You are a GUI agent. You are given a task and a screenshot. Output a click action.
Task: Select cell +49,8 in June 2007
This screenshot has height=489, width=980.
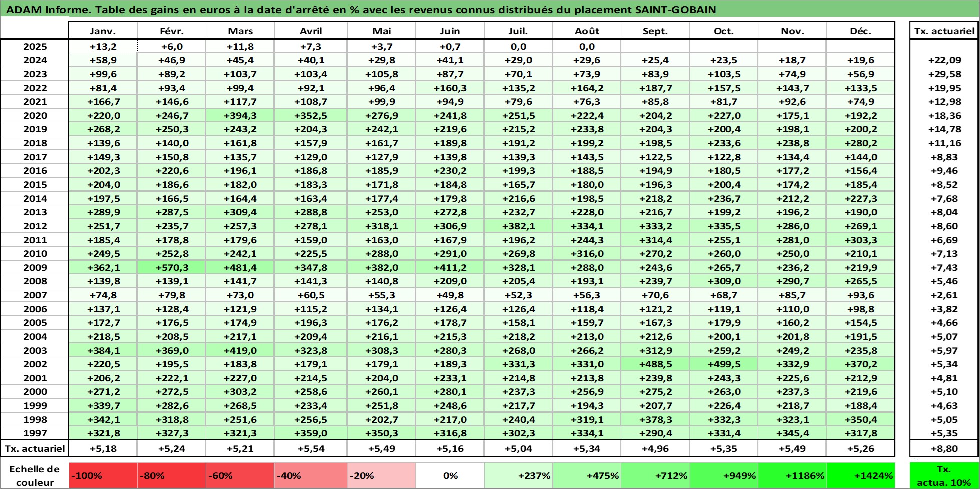(450, 295)
